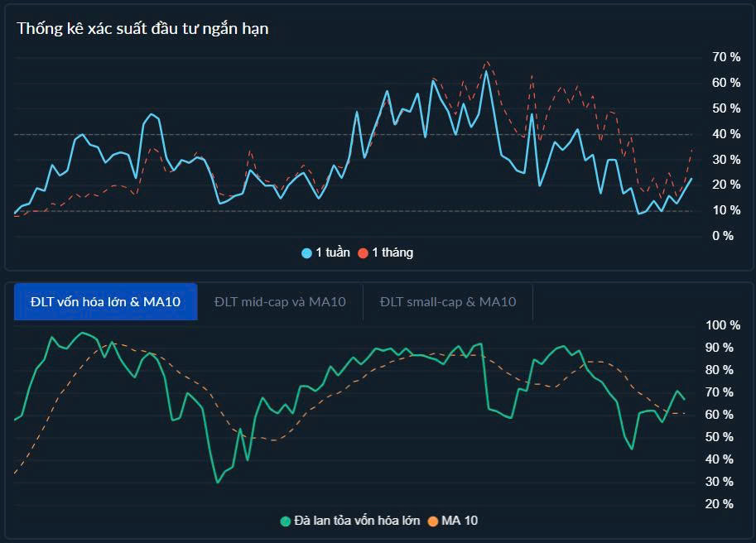The image size is (756, 543).
Task: Switch to ĐLT mid-cap và MA10 tab
Action: click(x=280, y=301)
